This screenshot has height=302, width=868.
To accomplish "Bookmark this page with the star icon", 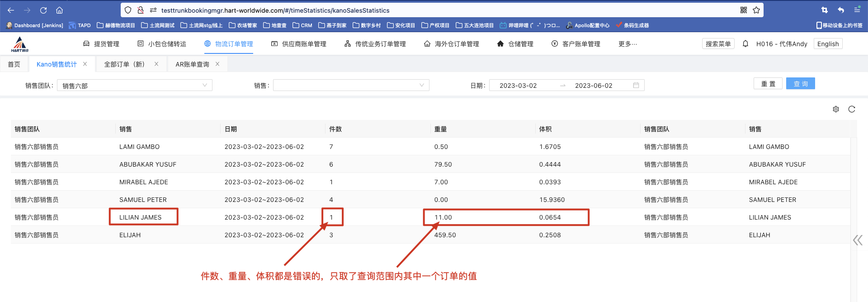I will pyautogui.click(x=756, y=10).
